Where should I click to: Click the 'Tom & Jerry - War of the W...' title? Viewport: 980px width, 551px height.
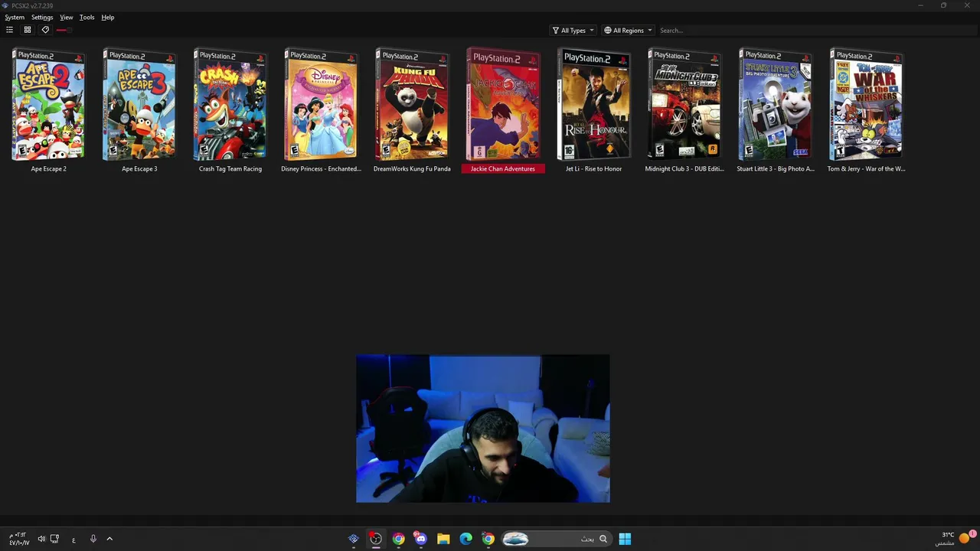(x=867, y=168)
